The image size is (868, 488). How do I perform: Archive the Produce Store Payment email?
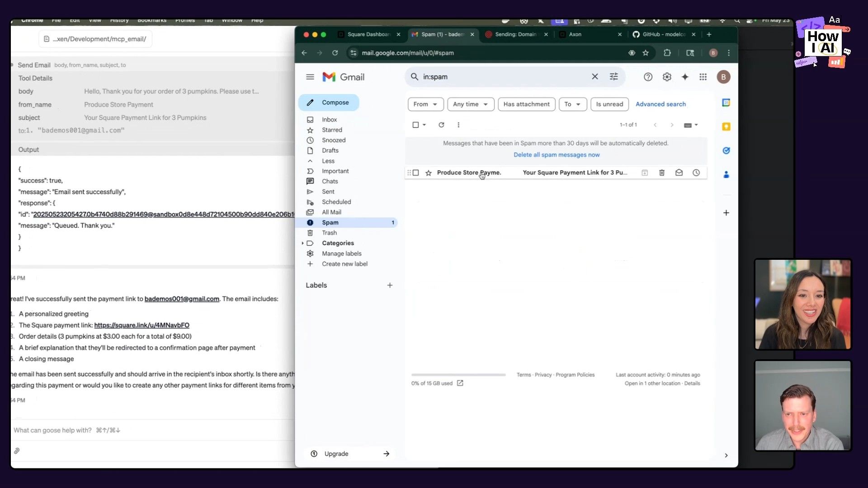pyautogui.click(x=645, y=173)
